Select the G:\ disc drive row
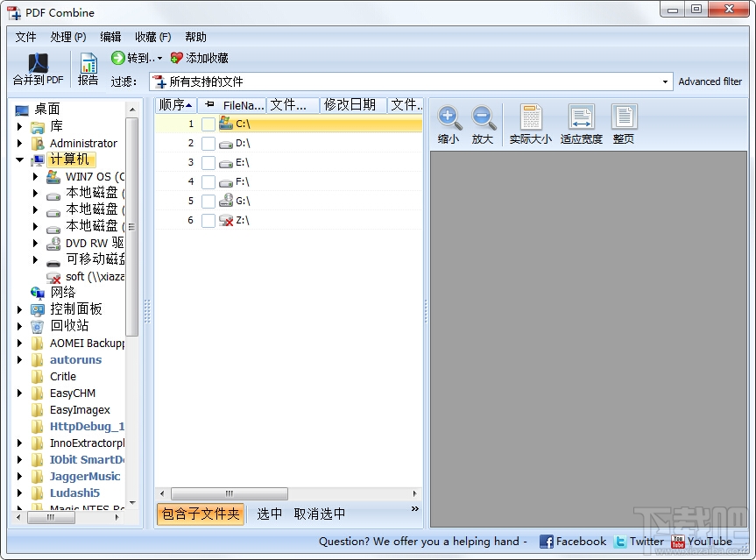This screenshot has width=756, height=560. [x=288, y=201]
